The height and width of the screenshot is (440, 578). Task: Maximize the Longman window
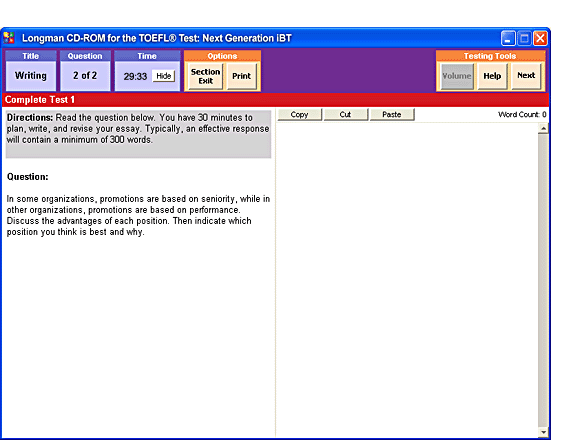[524, 38]
